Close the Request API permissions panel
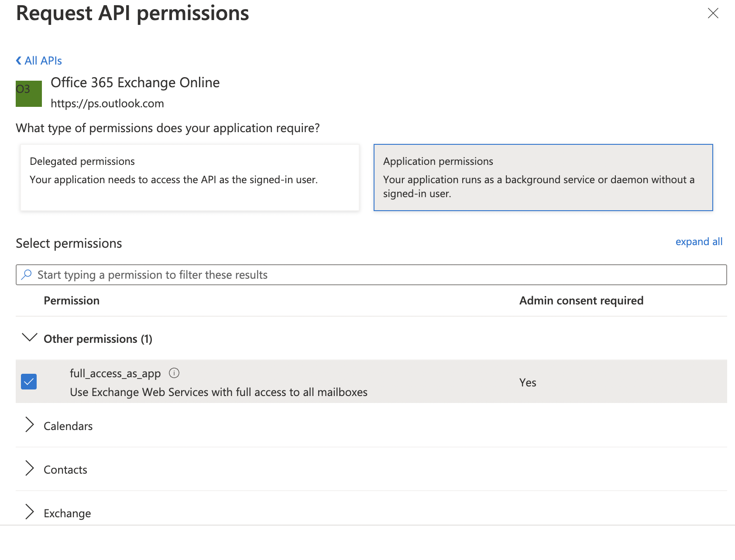The width and height of the screenshot is (735, 560). 713,14
